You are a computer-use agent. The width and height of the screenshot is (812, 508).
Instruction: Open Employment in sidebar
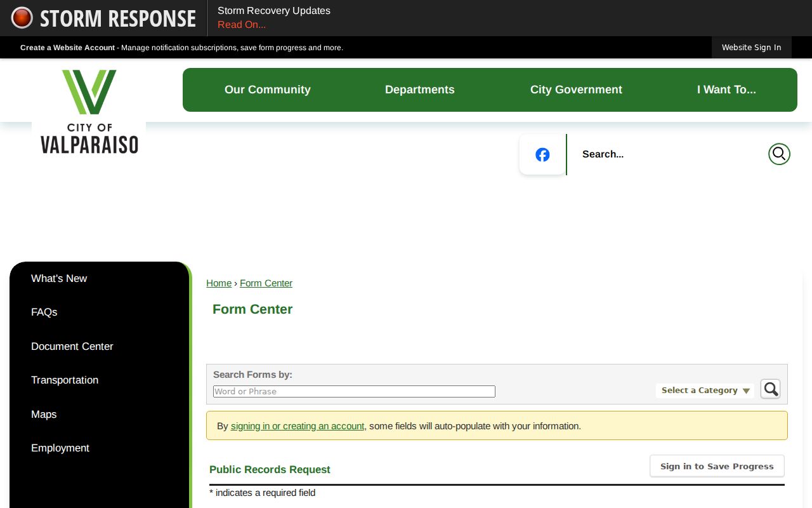click(x=60, y=448)
